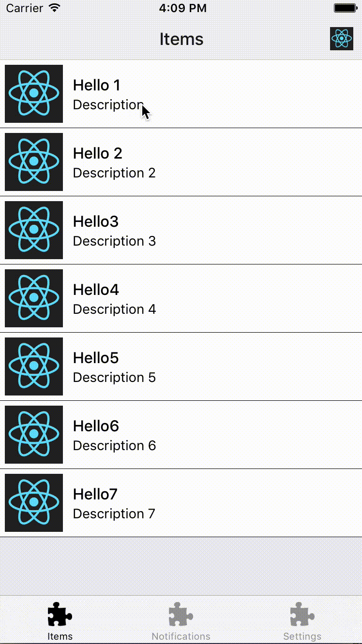Tap the Hello5 title
The image size is (362, 644).
pos(96,358)
